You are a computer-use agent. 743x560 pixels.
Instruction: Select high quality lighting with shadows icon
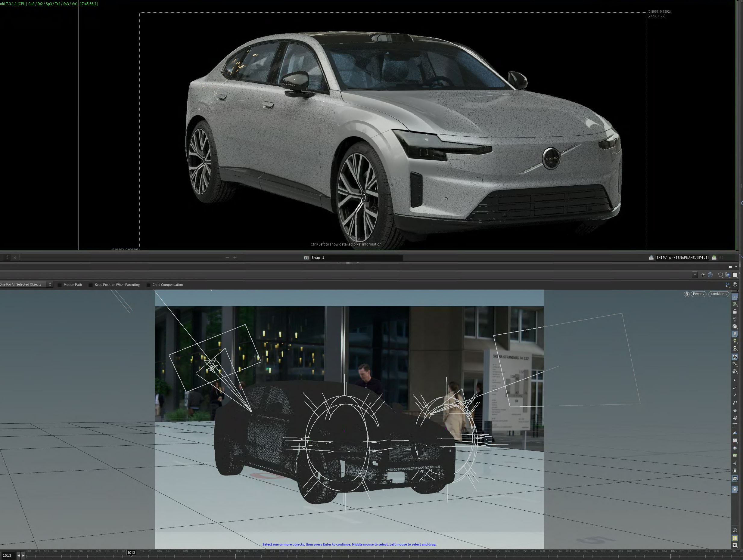tap(735, 348)
